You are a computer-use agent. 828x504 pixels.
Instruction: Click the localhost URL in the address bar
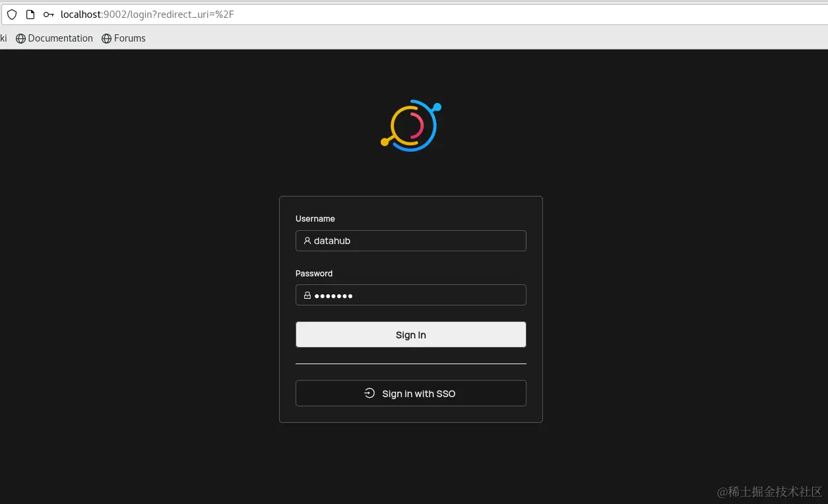coord(80,14)
